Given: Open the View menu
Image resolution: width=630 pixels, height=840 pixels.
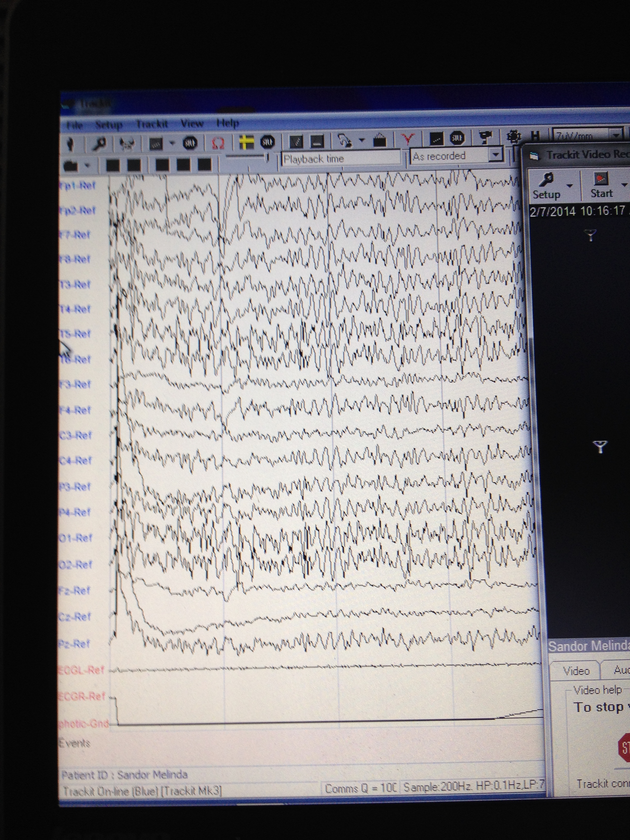Looking at the screenshot, I should (192, 124).
